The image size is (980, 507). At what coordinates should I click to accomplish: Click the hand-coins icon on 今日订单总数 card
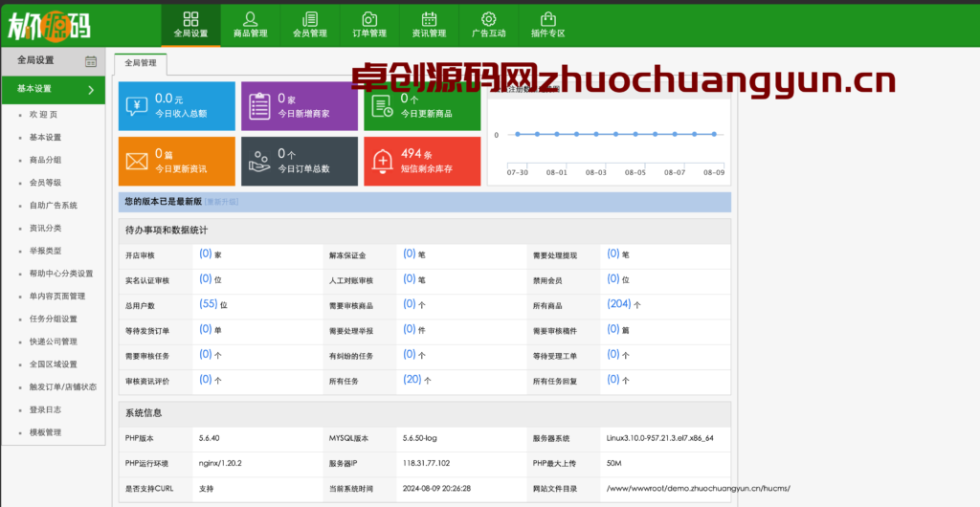259,161
